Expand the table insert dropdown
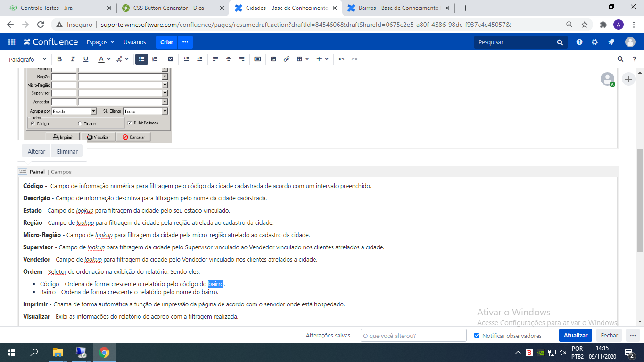Screen dimensions: 644x362 click(x=303, y=59)
